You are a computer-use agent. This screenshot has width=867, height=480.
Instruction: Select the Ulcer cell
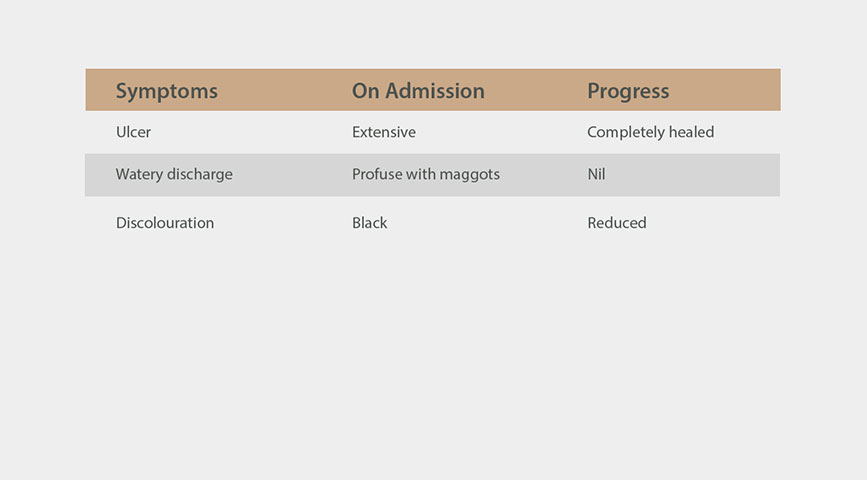click(133, 132)
